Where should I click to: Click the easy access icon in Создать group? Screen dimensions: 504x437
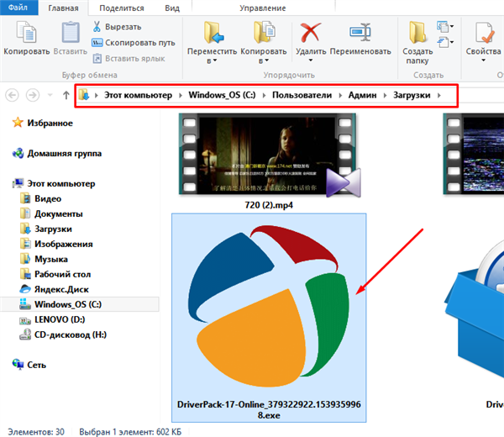coord(443,42)
